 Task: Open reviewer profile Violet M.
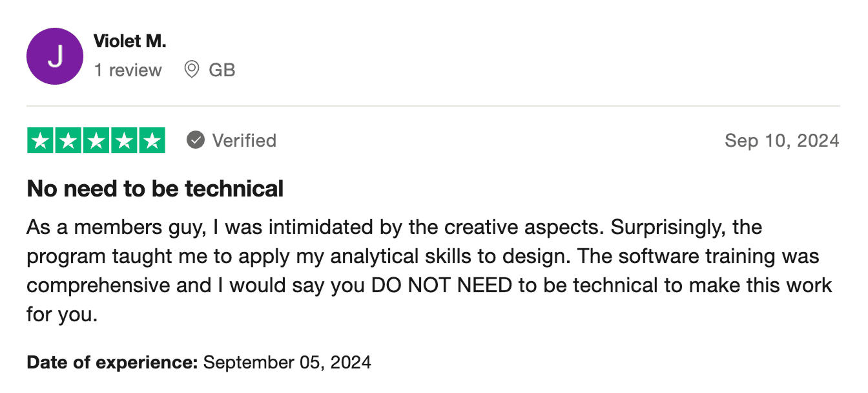point(130,41)
